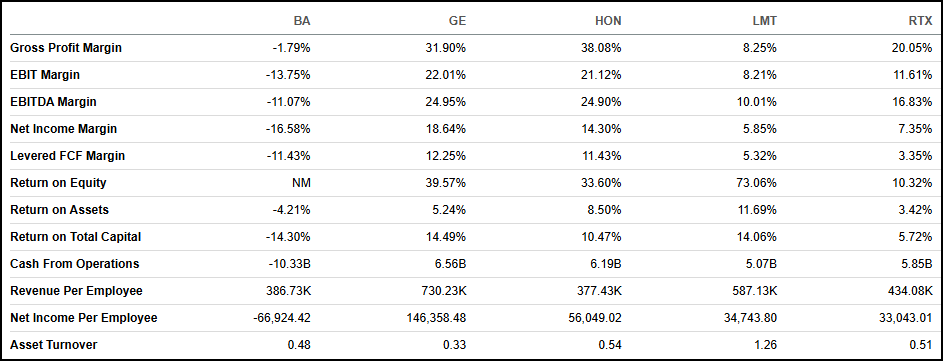This screenshot has width=943, height=361.
Task: Click Return on Total Capital label
Action: pyautogui.click(x=76, y=237)
